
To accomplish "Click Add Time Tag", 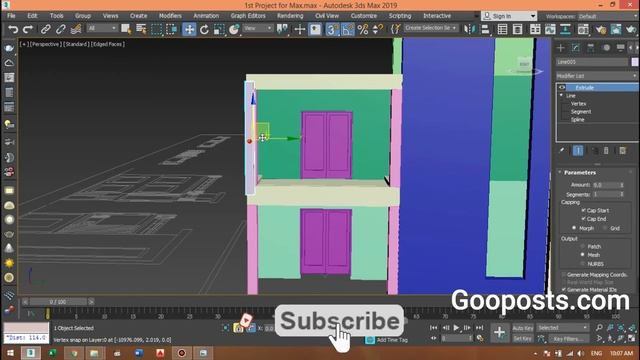I will (x=392, y=340).
